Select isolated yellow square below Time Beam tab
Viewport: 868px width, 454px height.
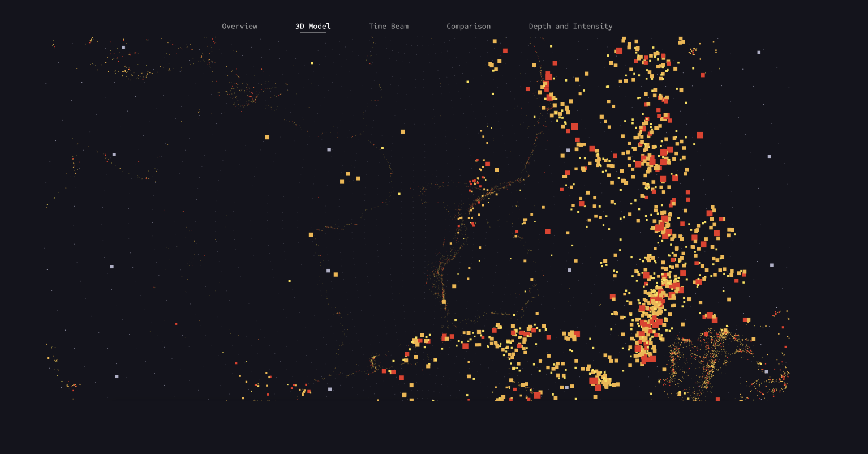(x=403, y=131)
